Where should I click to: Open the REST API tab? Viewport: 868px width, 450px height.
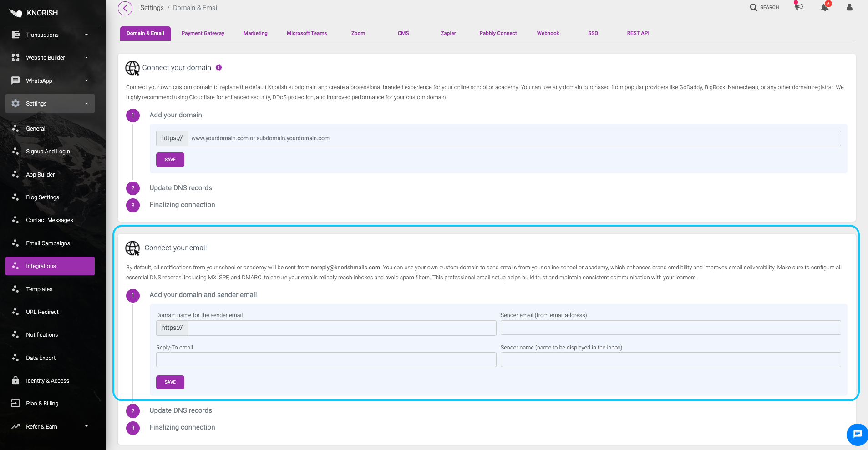tap(638, 33)
